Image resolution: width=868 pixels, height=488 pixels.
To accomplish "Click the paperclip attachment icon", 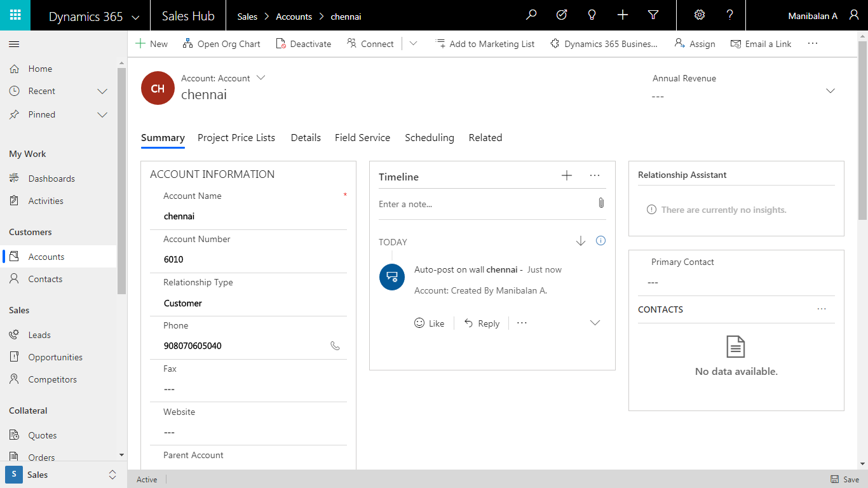I will pos(601,203).
